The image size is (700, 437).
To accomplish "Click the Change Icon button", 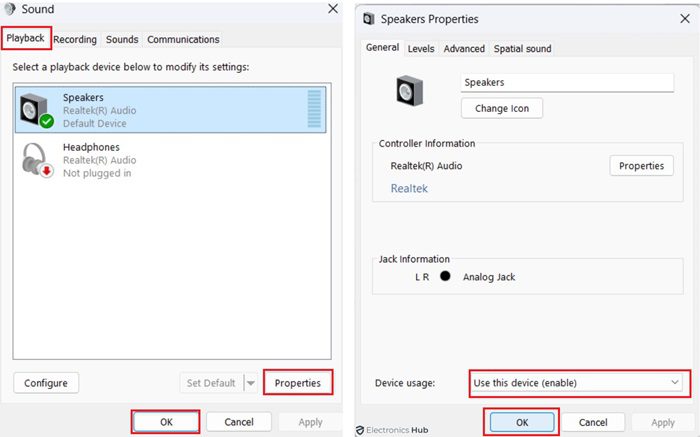I will pos(502,108).
